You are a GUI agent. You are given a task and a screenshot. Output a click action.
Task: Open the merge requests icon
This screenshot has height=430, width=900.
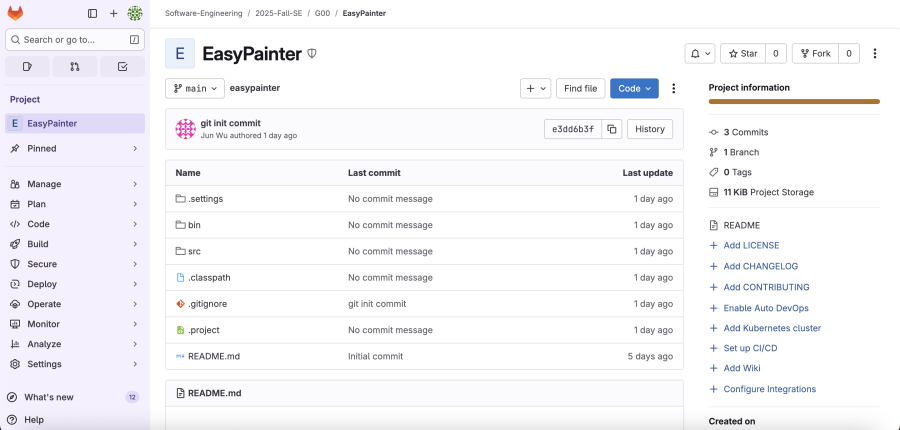[x=75, y=67]
